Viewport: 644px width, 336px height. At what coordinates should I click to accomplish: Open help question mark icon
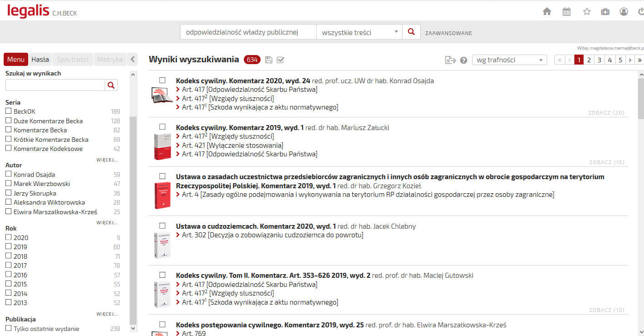point(463,60)
